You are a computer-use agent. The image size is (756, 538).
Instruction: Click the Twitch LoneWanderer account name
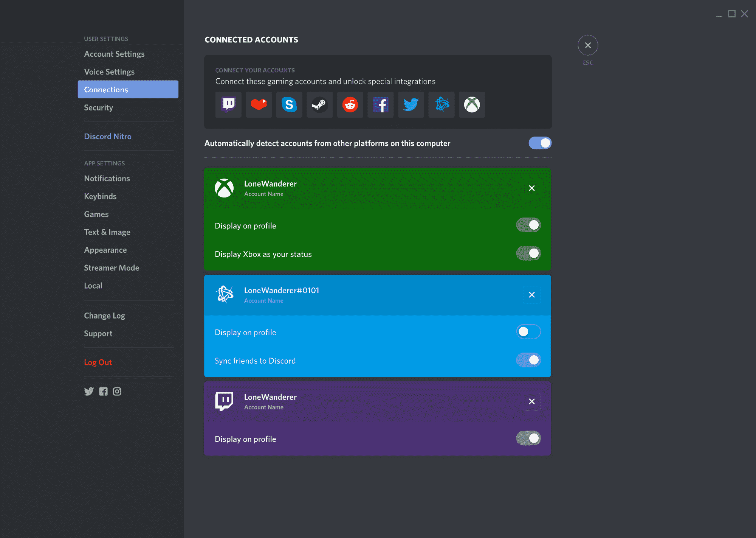tap(270, 397)
